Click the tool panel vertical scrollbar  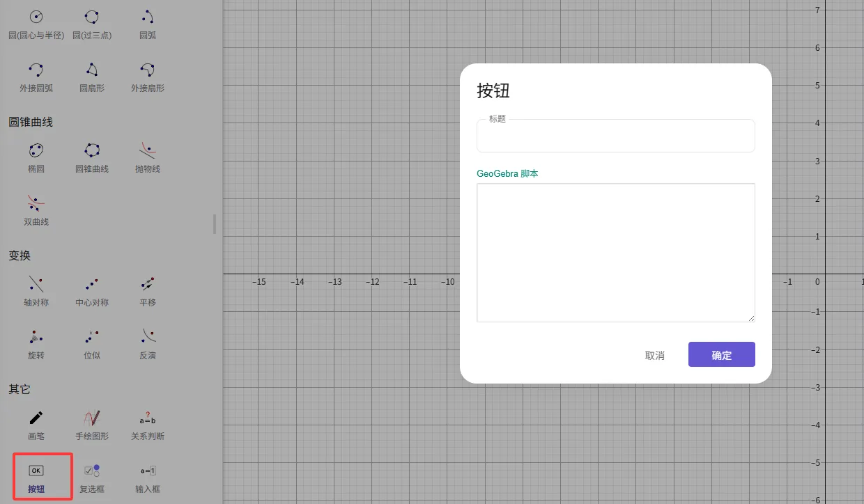(x=215, y=224)
